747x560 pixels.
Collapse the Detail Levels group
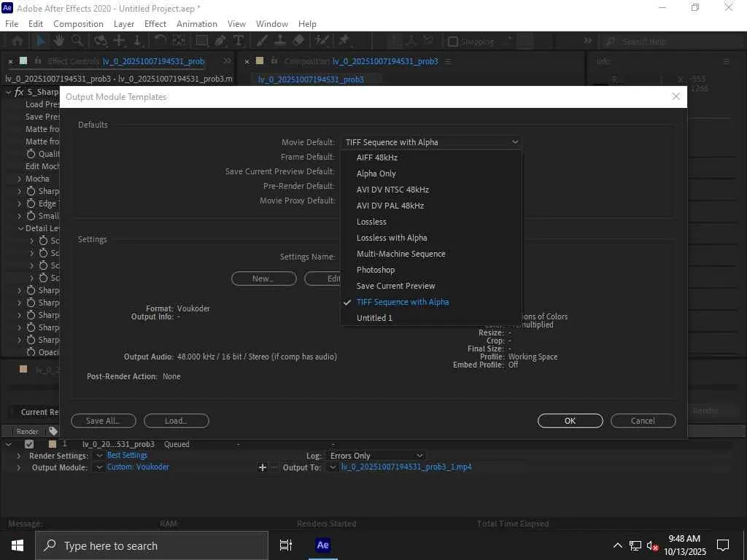pyautogui.click(x=20, y=228)
